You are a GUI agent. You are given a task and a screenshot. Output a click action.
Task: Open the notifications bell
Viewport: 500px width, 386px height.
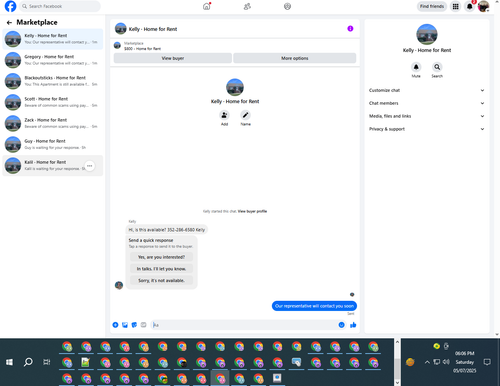coord(469,6)
